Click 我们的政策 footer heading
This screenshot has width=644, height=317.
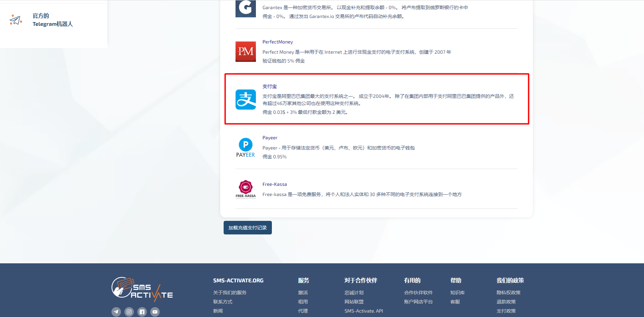[510, 281]
